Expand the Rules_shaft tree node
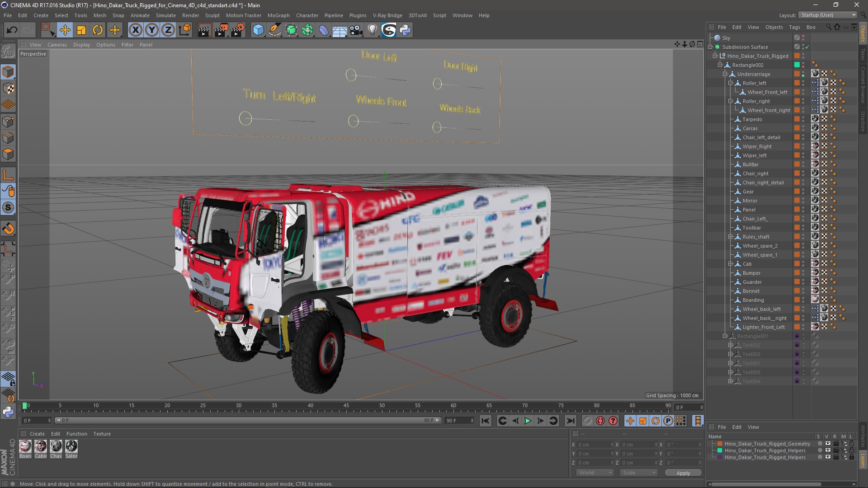 point(730,237)
